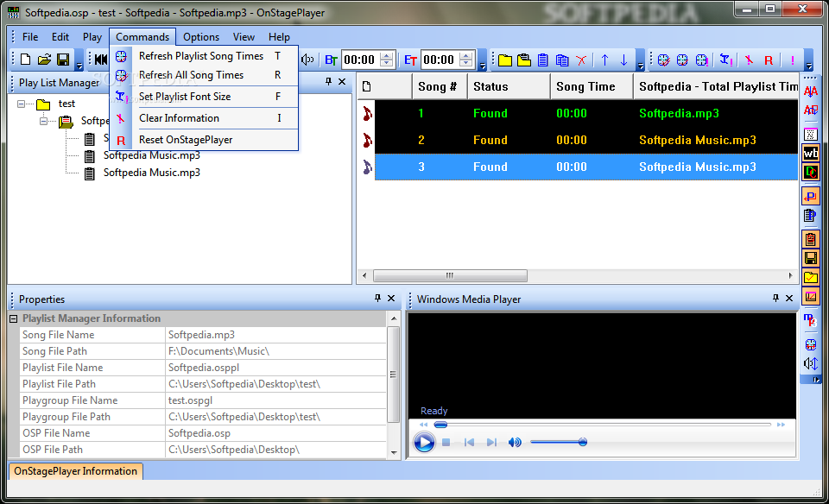Screen dimensions: 829x504
Task: Click the orange diskette icon in right sidebar
Action: pos(811,258)
